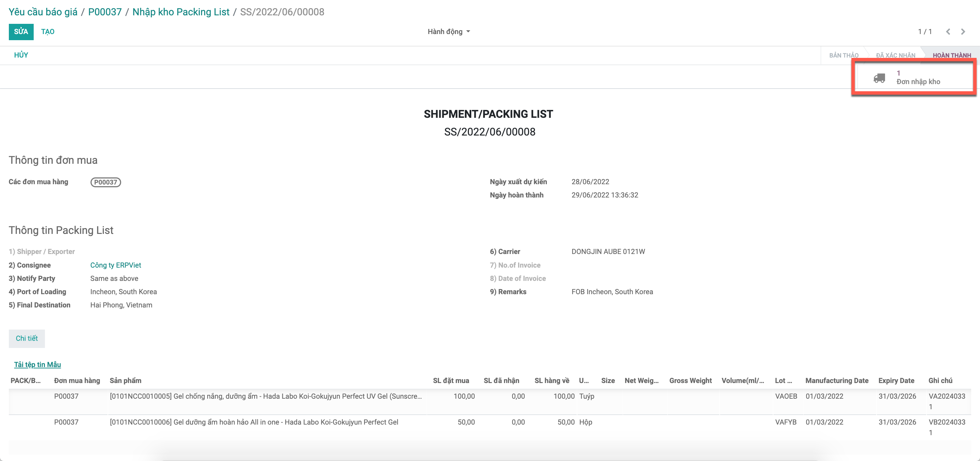Go to previous record arrow
This screenshot has width=980, height=461.
(948, 32)
